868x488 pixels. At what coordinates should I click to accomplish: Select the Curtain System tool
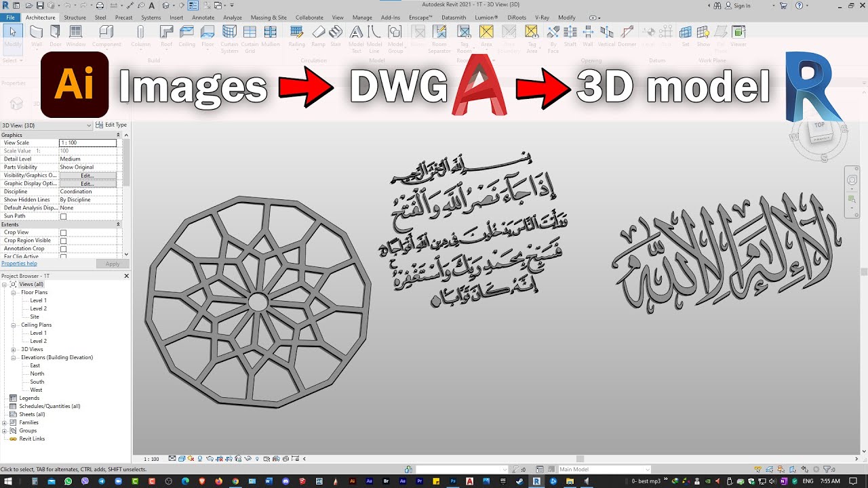pos(230,39)
